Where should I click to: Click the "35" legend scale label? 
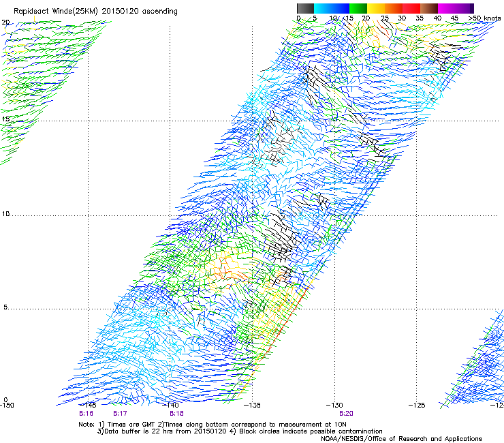click(420, 18)
